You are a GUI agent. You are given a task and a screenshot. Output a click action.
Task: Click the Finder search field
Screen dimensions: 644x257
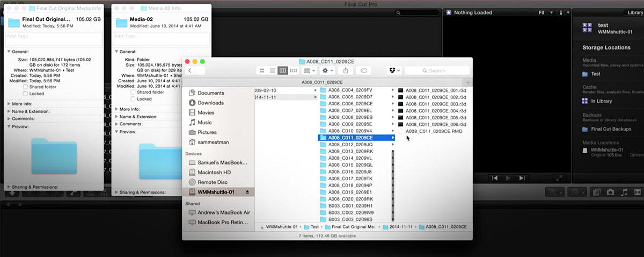(x=437, y=70)
